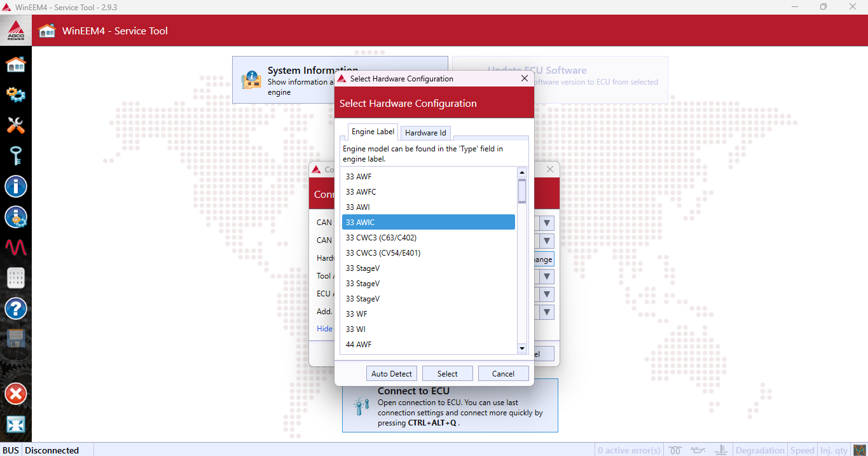Click the engine list scroll up arrow
868x456 pixels.
[522, 172]
